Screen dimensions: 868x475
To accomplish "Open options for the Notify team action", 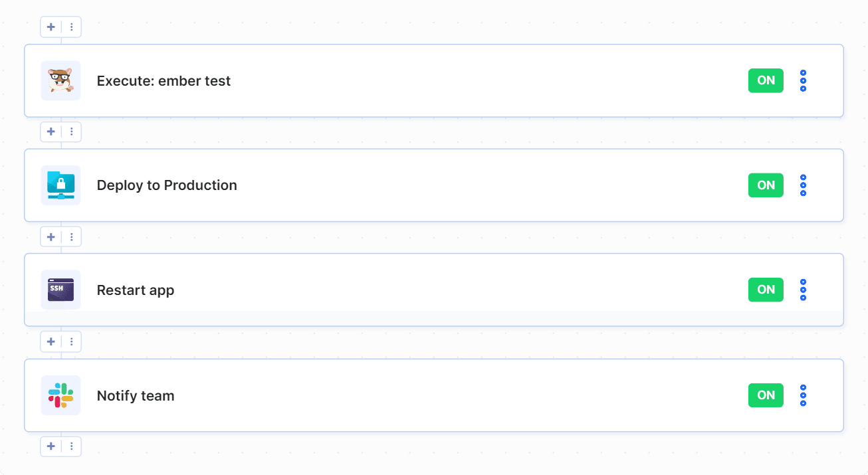I will [803, 395].
